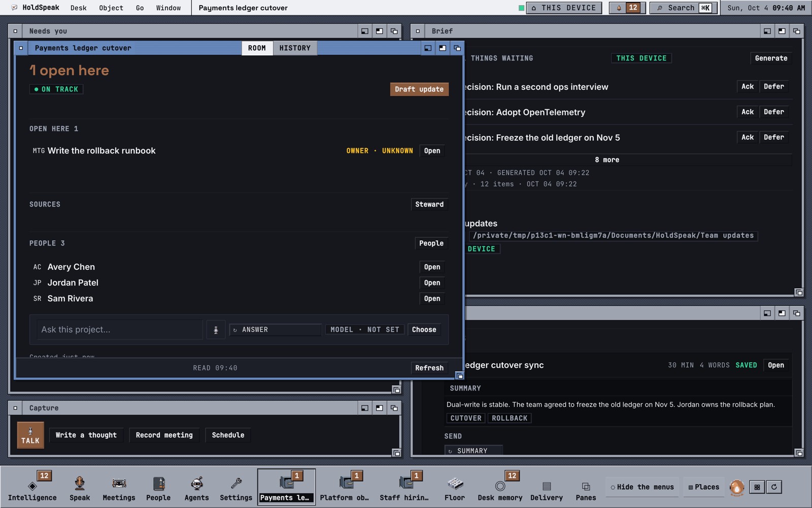
Task: Open the Places menu
Action: pos(704,487)
